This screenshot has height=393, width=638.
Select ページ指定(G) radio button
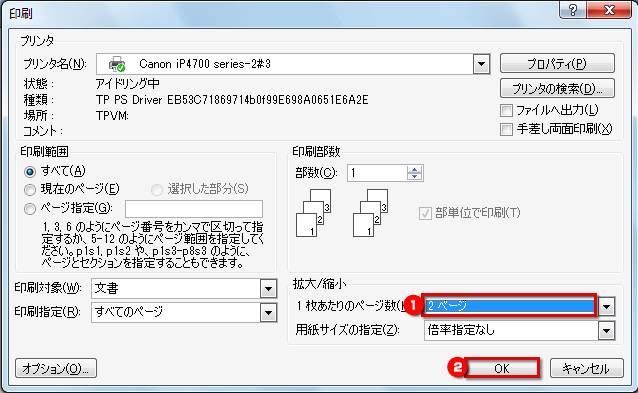point(30,209)
